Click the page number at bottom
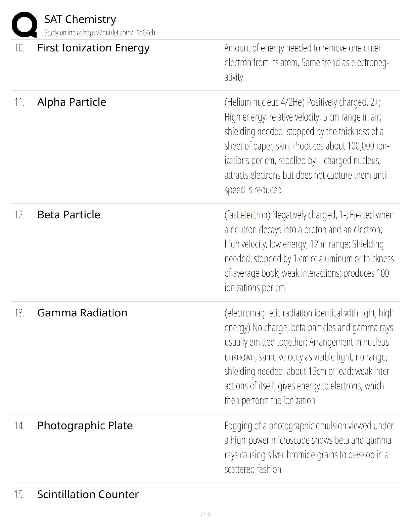This screenshot has height=532, width=411. (x=205, y=514)
